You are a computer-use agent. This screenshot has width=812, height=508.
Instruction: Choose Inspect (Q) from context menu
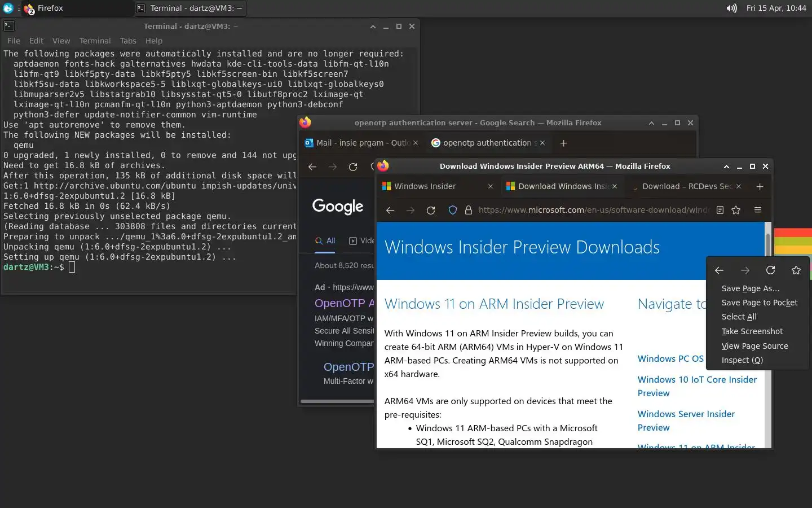757,360
